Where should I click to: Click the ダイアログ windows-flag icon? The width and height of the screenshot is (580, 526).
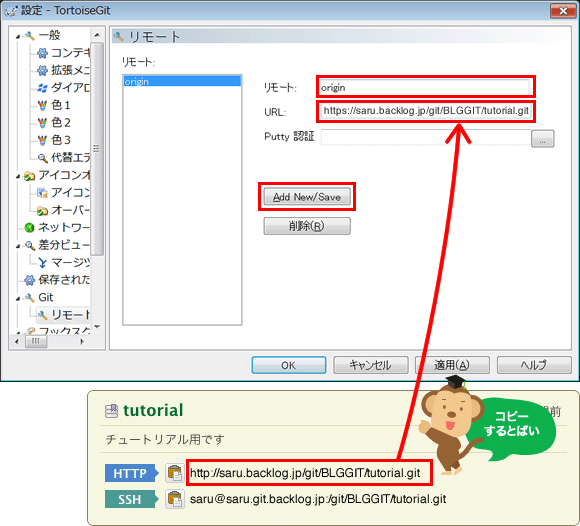pos(43,88)
